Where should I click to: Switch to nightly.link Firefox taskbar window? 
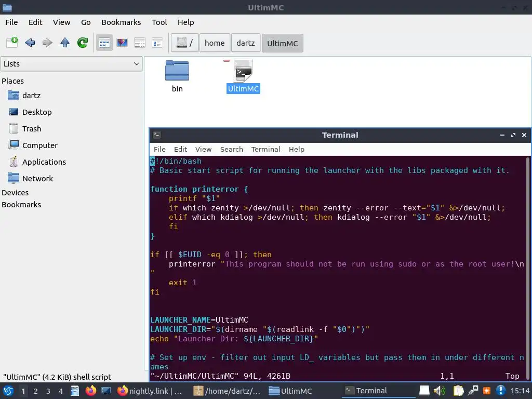click(x=150, y=391)
